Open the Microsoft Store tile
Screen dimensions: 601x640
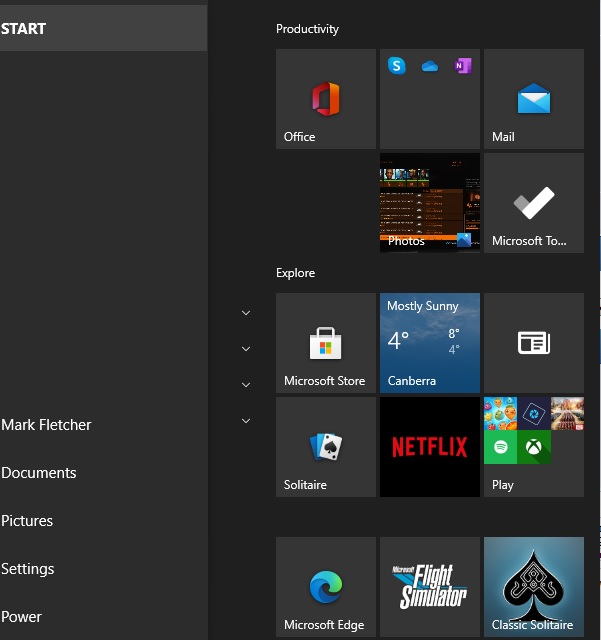[x=326, y=343]
